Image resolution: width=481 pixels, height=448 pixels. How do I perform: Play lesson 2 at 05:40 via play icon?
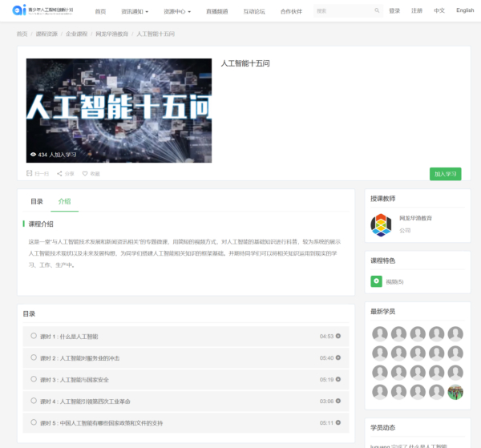(338, 357)
